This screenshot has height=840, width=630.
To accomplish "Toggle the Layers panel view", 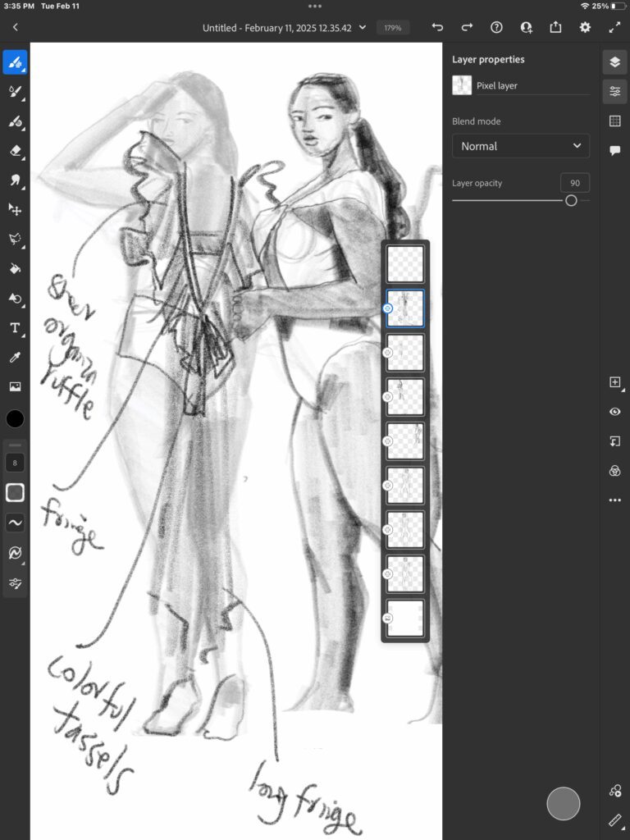I will pos(615,62).
